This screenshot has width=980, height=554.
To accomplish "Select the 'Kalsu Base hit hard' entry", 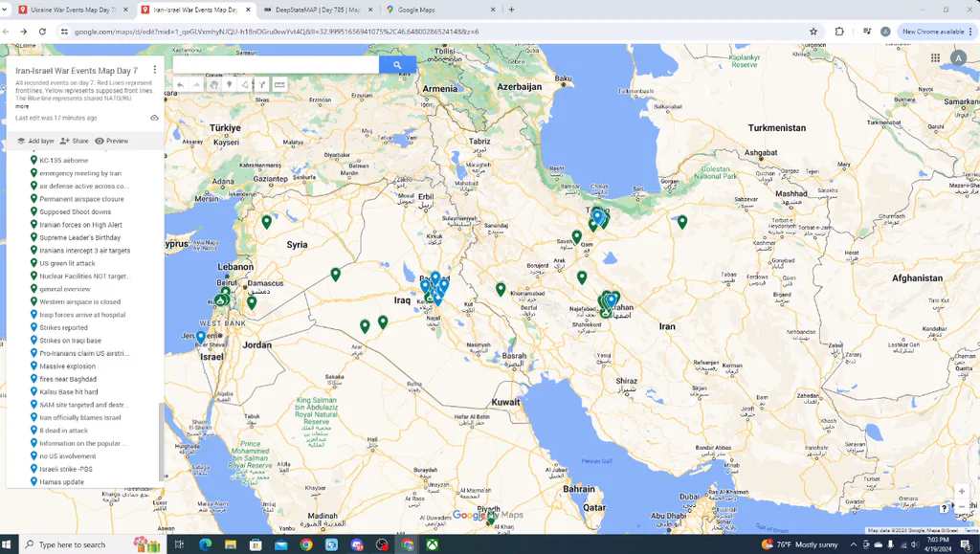I will click(69, 392).
